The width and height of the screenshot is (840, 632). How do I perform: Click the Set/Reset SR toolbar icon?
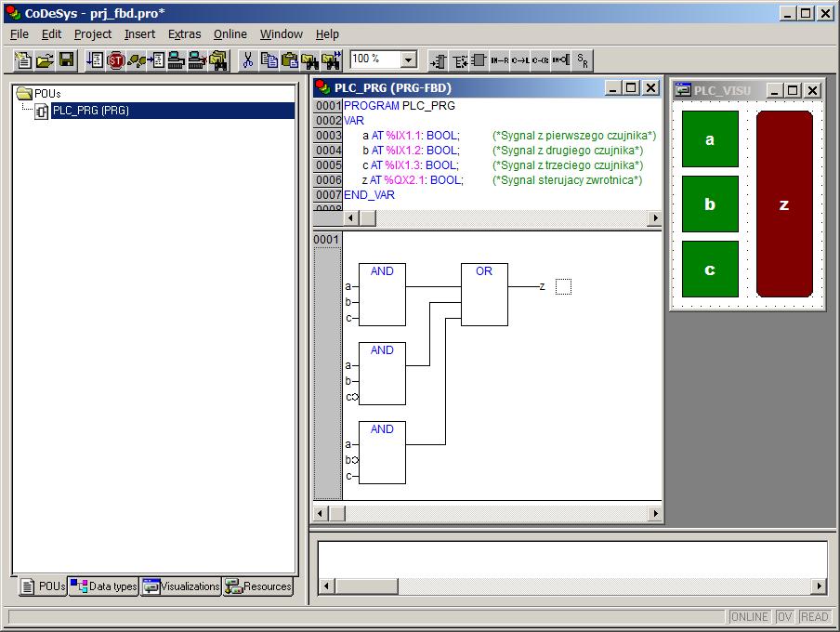point(582,60)
